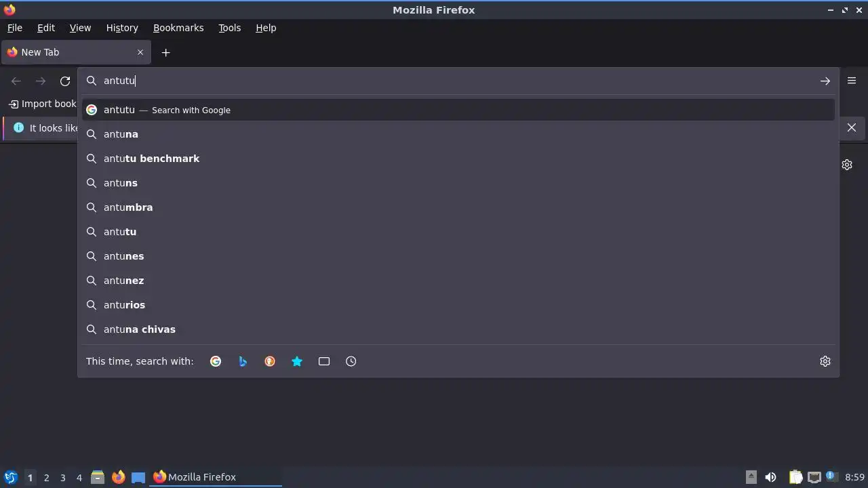Click the Go arrow in address bar
Screen dimensions: 868x488
pos(825,81)
